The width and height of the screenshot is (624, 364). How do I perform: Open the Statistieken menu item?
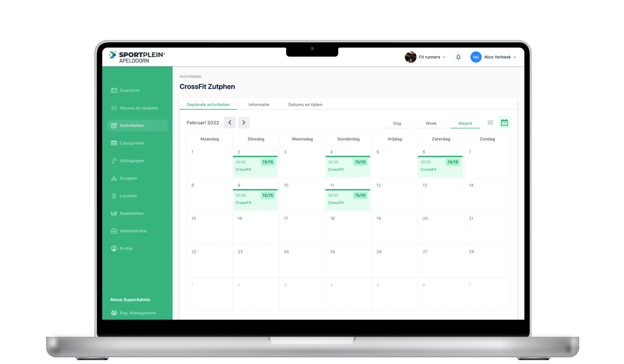tap(132, 213)
